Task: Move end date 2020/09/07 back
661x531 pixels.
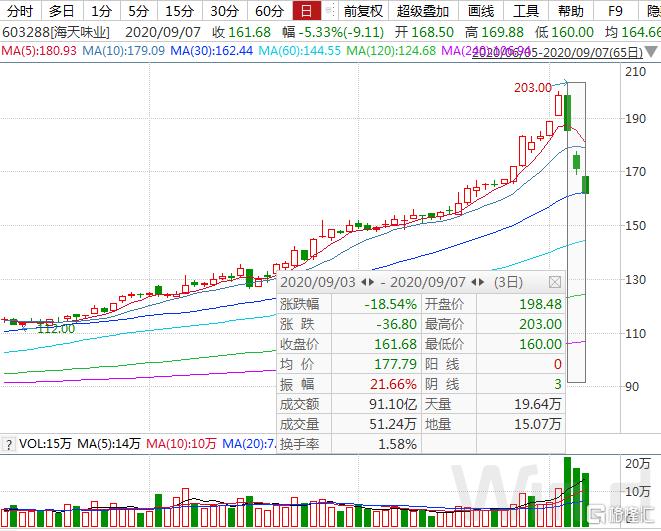Action: [x=473, y=282]
